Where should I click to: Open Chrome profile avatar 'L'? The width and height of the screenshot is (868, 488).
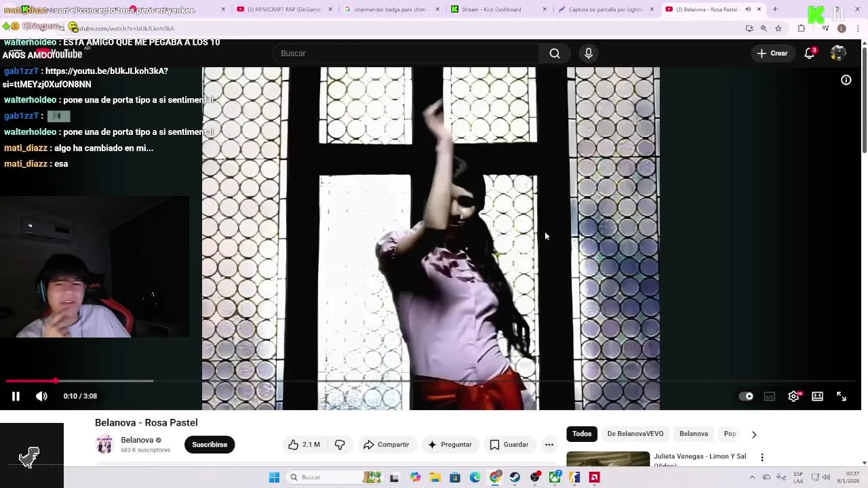[x=842, y=28]
